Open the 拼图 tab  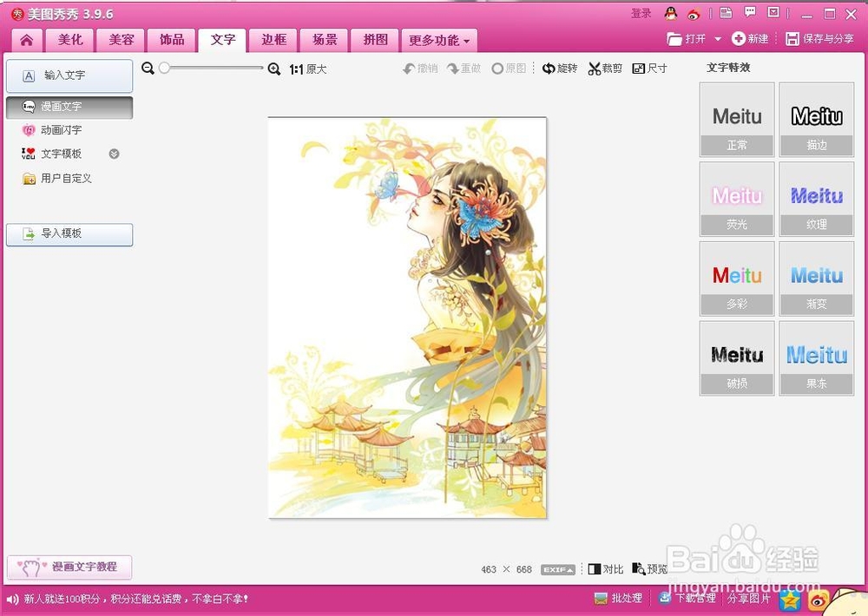[x=375, y=40]
